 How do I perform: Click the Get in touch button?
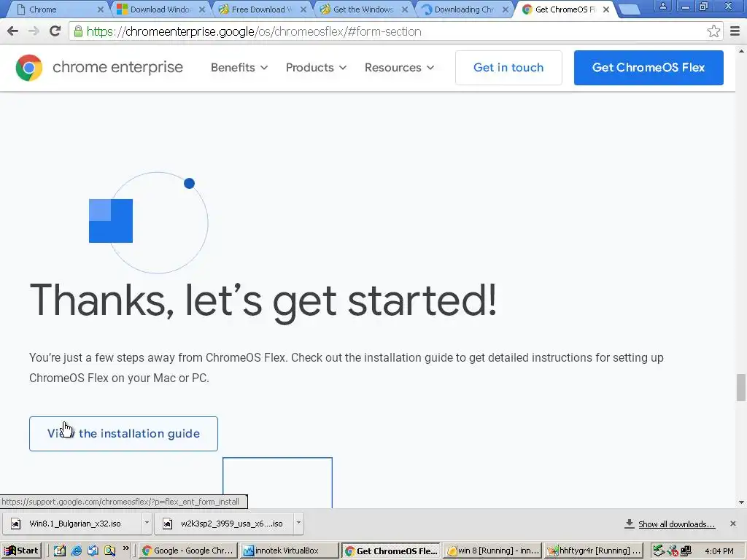pyautogui.click(x=508, y=68)
